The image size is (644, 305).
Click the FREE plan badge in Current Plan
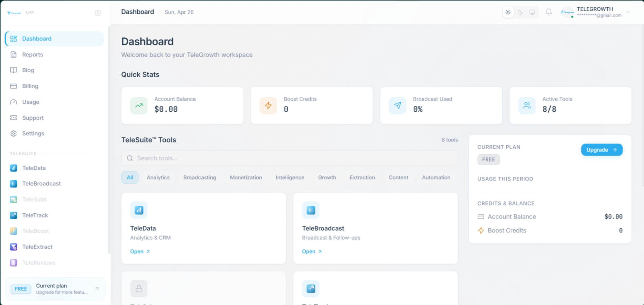[488, 159]
